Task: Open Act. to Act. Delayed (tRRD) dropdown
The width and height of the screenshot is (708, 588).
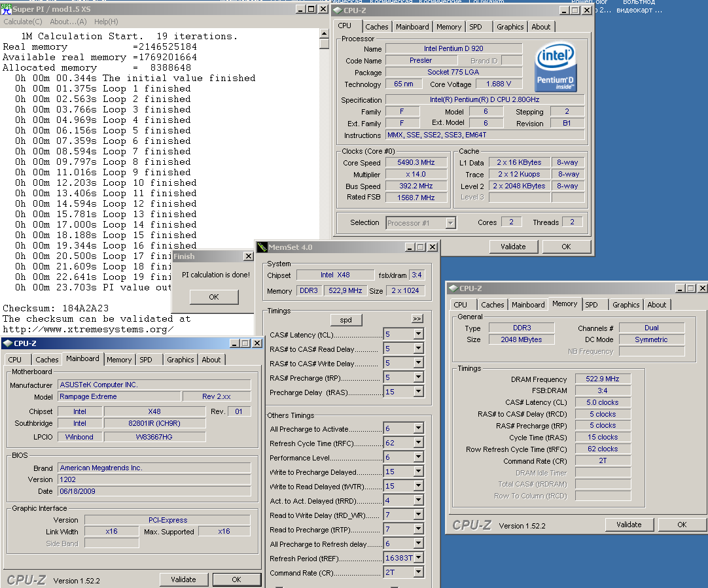Action: coord(419,500)
